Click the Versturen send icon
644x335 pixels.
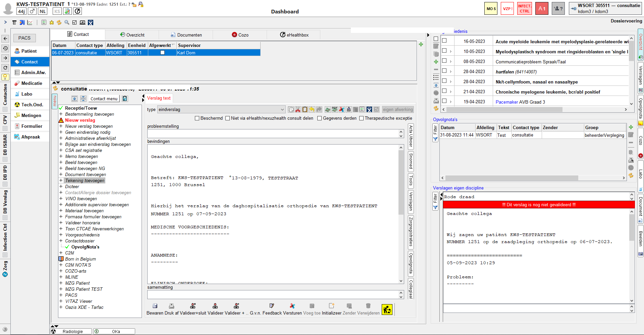click(x=292, y=306)
